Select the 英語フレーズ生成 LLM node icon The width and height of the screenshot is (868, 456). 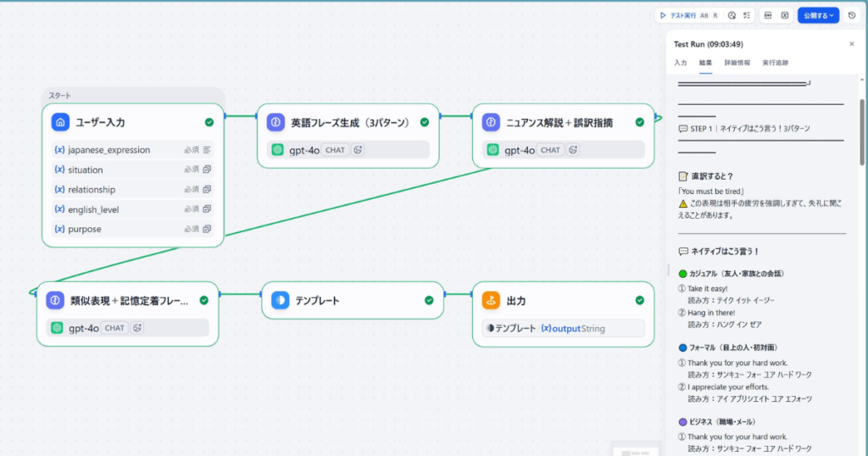tap(275, 122)
